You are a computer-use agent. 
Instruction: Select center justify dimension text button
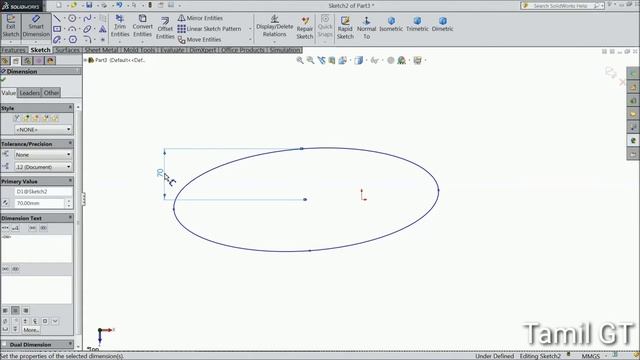[15, 311]
